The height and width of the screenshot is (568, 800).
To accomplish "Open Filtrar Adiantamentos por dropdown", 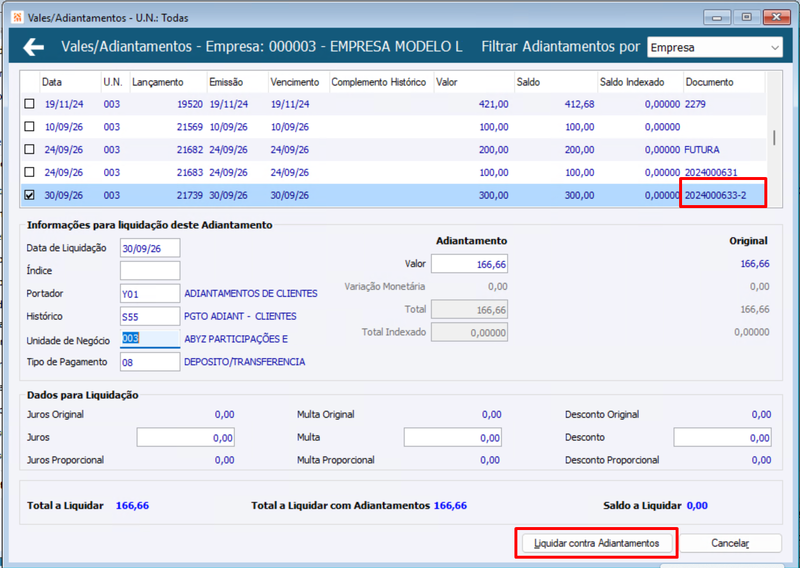I will [714, 47].
